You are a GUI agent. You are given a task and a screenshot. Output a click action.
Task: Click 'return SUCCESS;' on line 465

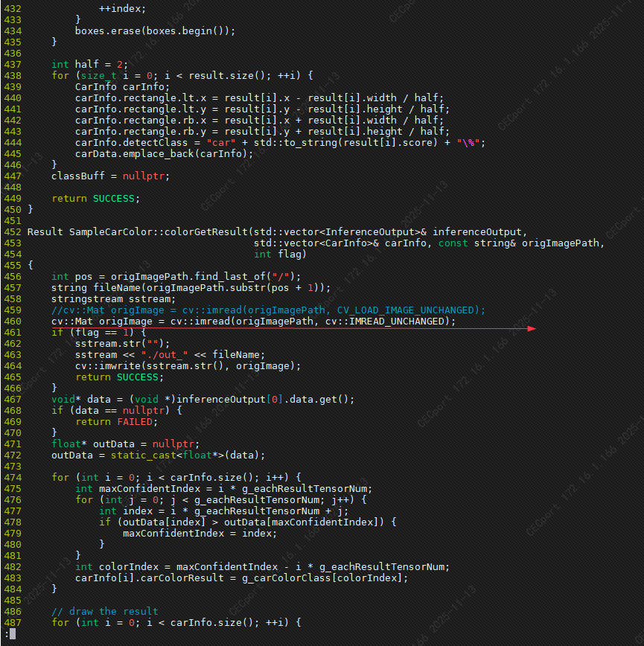119,377
